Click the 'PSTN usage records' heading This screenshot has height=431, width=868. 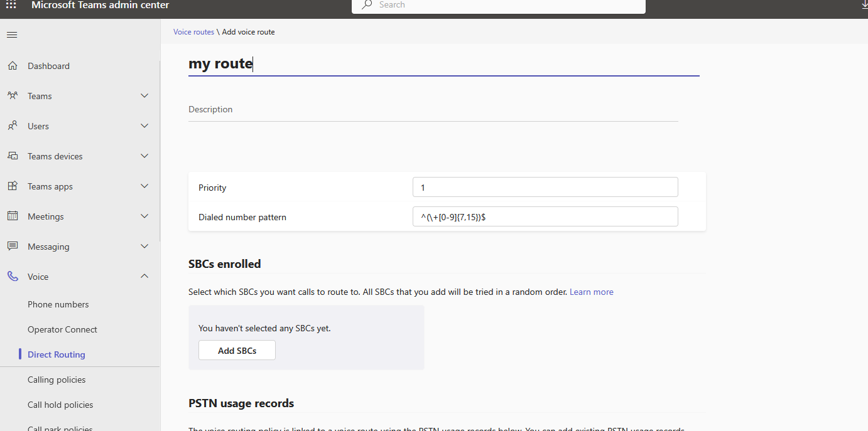241,403
